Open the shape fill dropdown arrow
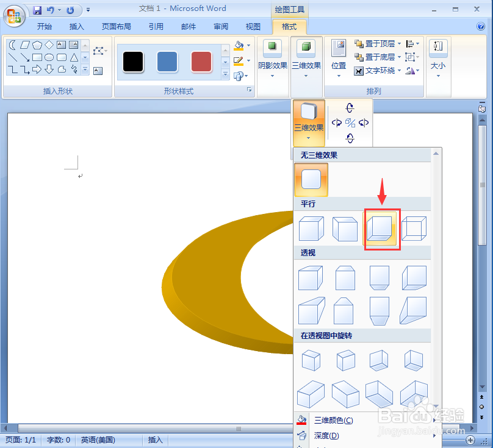The height and width of the screenshot is (448, 493). (249, 46)
